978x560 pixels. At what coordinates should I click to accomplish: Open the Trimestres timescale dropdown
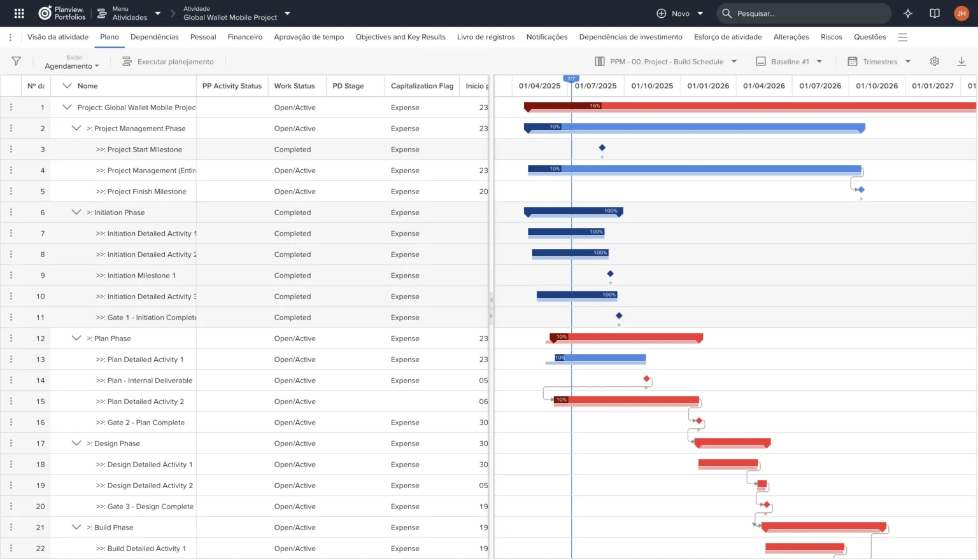879,61
